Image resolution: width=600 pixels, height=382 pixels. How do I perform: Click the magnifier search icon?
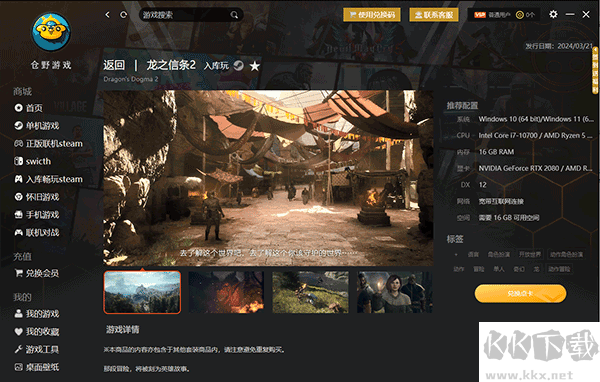click(234, 15)
